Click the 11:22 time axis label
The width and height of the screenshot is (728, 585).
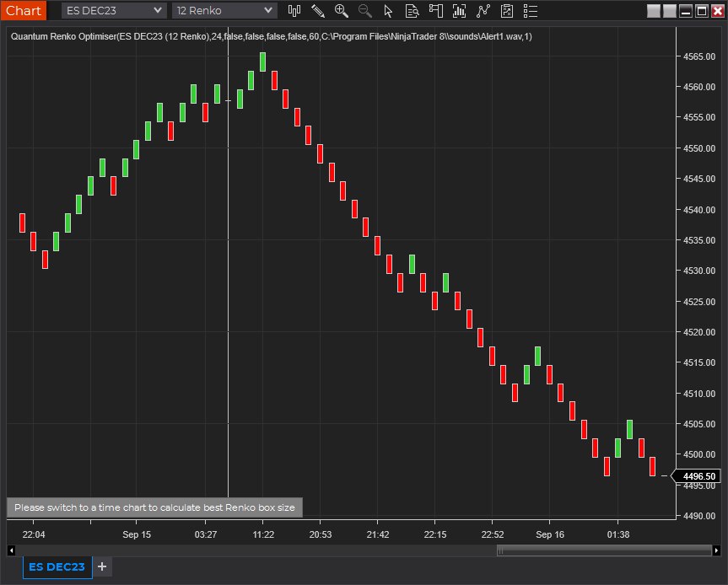click(263, 534)
